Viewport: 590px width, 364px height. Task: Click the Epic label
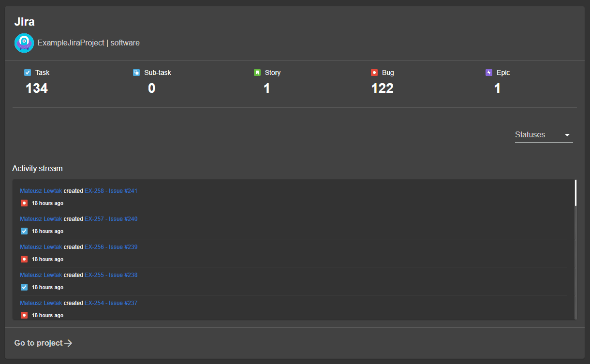(503, 73)
